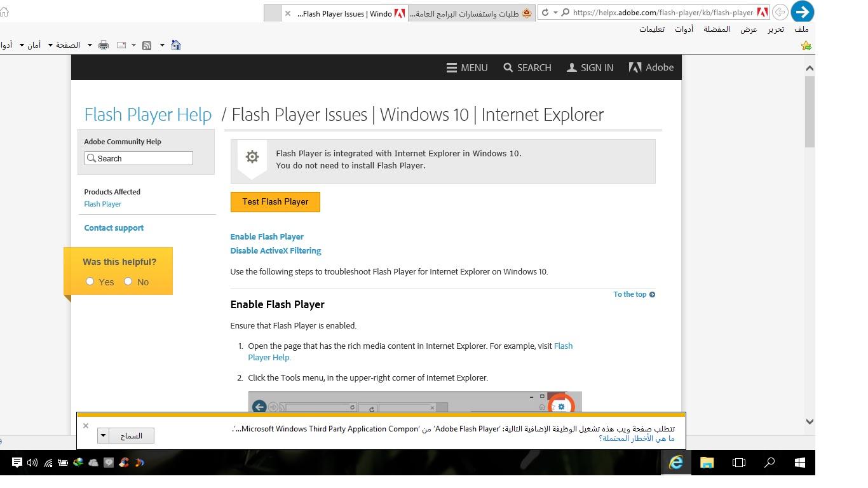The image size is (868, 488).
Task: Open File Explorer from the taskbar
Action: [707, 463]
